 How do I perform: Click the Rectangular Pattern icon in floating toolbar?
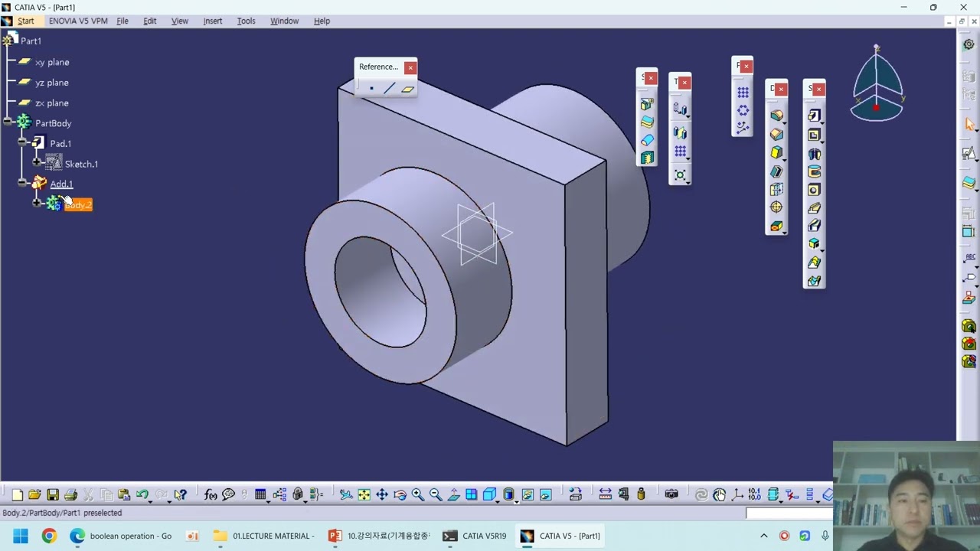tap(743, 92)
